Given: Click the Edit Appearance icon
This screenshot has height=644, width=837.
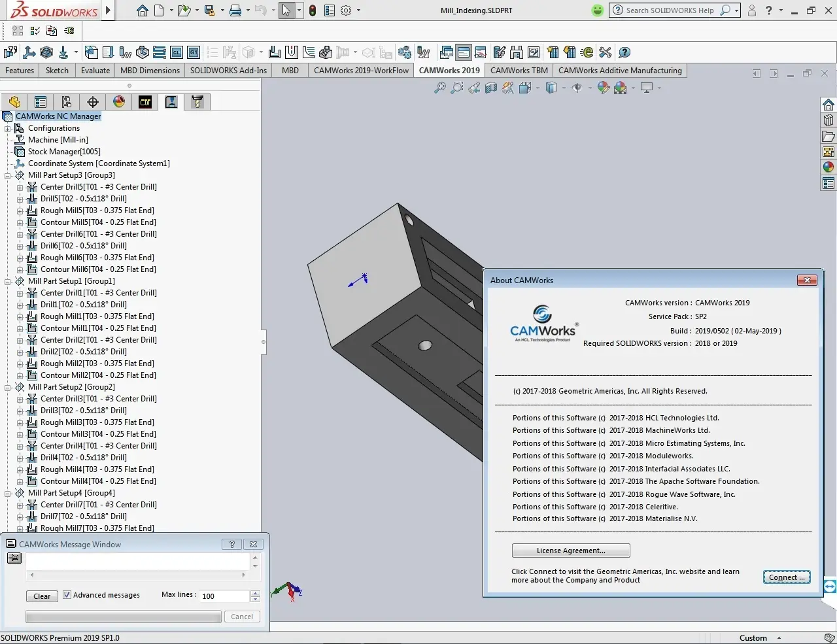Looking at the screenshot, I should pos(604,87).
